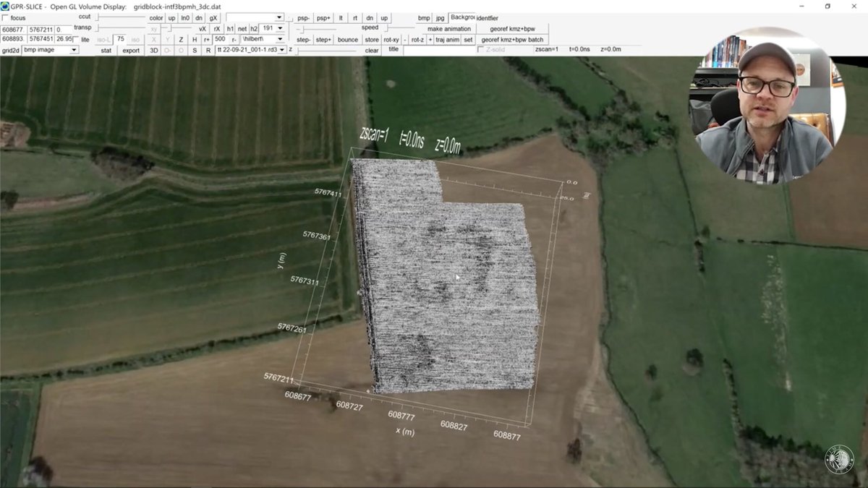Click the lt button
This screenshot has height=488, width=868.
coord(341,17)
